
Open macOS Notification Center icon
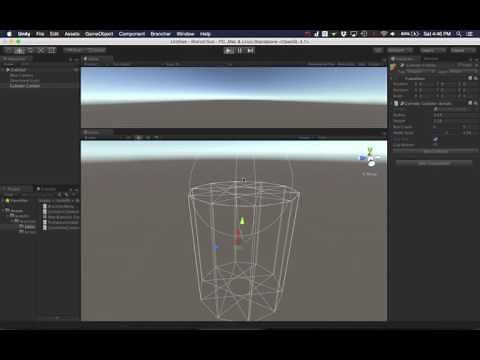[x=470, y=34]
